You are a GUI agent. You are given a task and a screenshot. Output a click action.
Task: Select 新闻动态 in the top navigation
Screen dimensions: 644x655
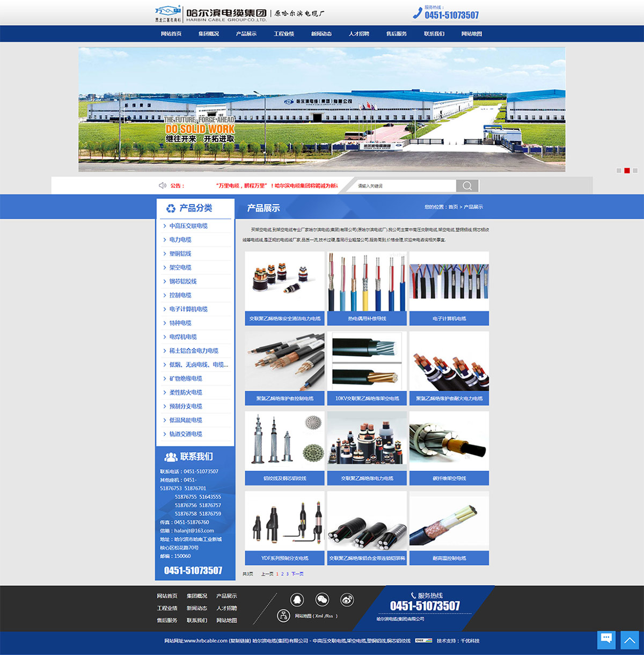321,34
